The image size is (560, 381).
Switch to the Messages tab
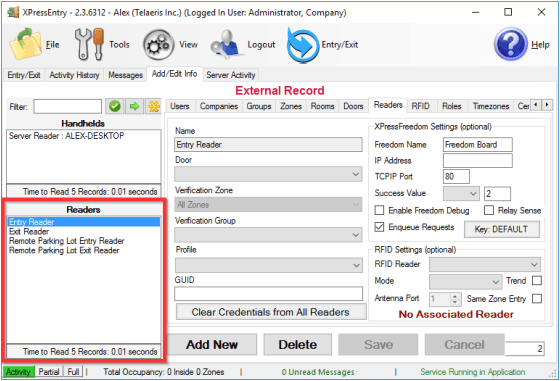pyautogui.click(x=125, y=75)
